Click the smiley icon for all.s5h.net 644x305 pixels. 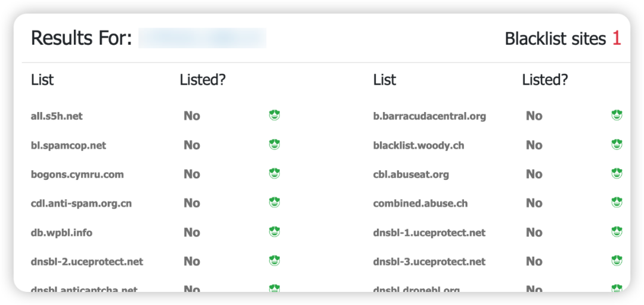(x=274, y=116)
